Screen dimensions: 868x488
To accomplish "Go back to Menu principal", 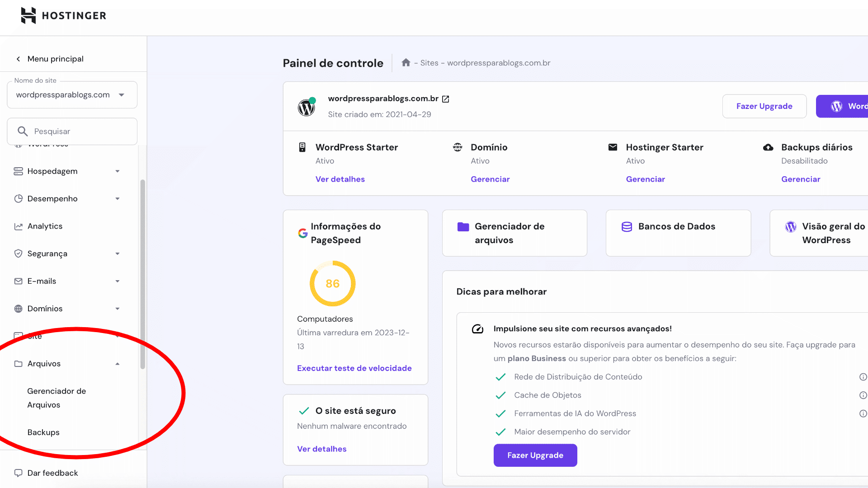I will tap(55, 59).
